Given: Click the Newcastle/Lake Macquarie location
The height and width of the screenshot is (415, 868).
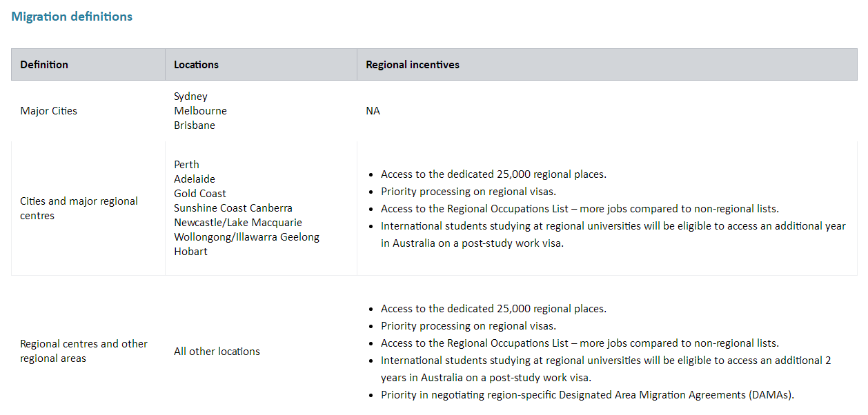Looking at the screenshot, I should (x=238, y=223).
